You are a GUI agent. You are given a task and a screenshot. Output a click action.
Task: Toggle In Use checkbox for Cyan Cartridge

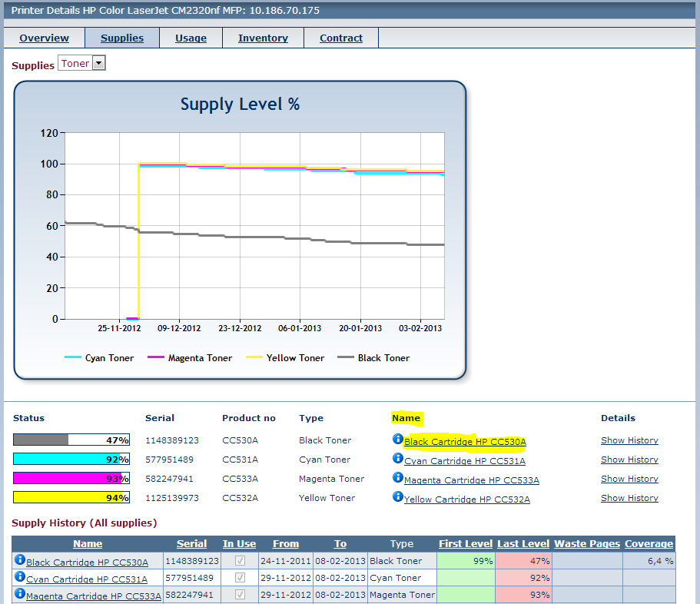coord(240,578)
